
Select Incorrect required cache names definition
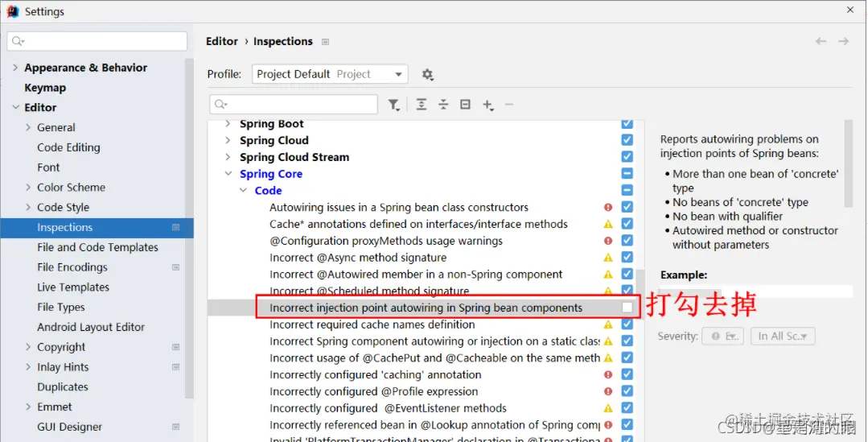372,324
